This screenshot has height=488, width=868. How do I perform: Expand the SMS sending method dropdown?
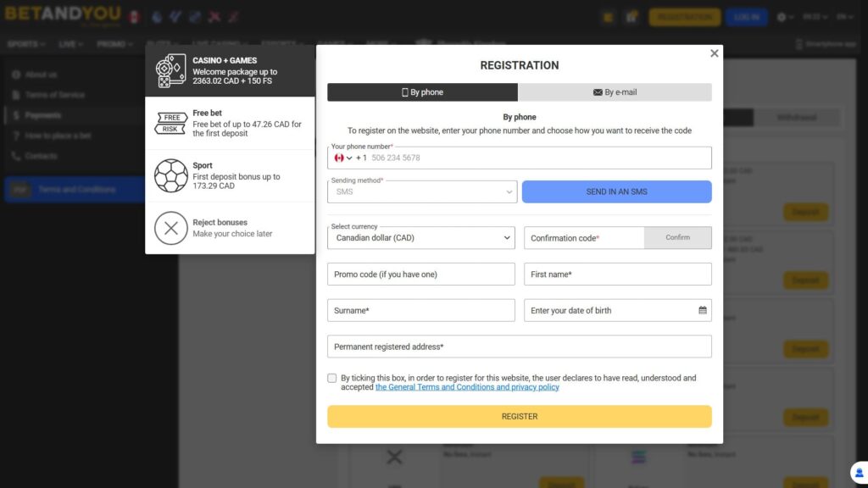point(421,191)
